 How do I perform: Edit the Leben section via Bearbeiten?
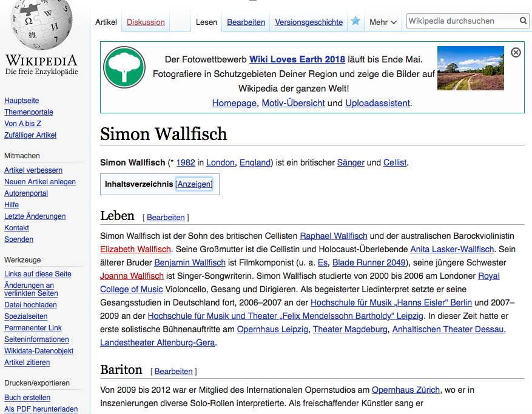tap(166, 218)
